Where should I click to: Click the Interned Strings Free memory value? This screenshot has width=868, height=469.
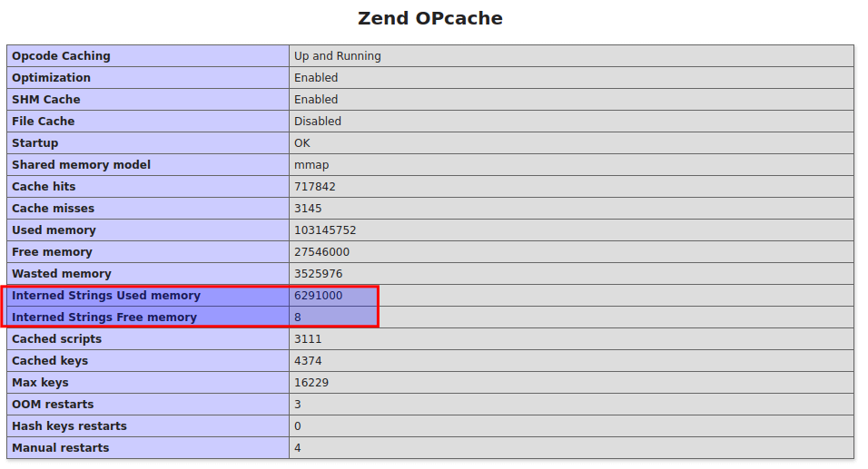[298, 318]
